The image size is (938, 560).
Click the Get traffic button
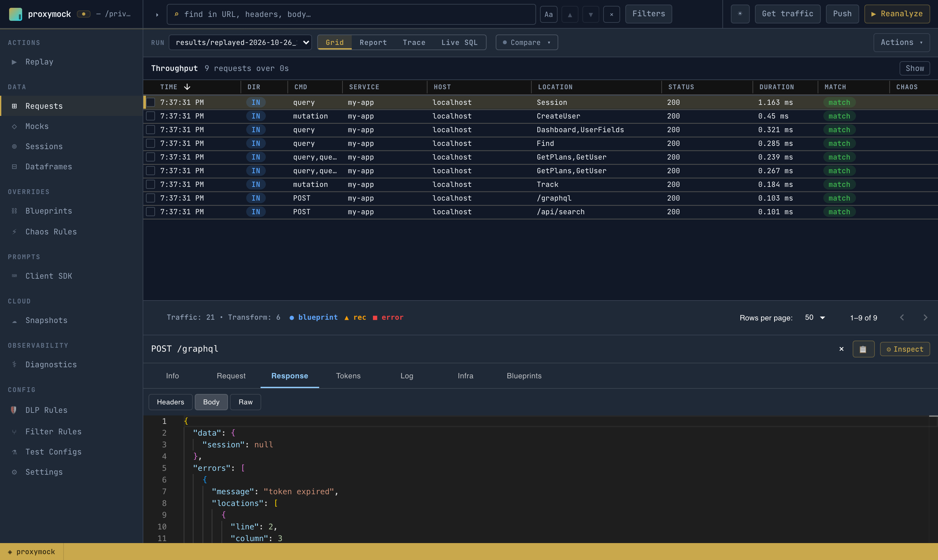click(x=788, y=14)
